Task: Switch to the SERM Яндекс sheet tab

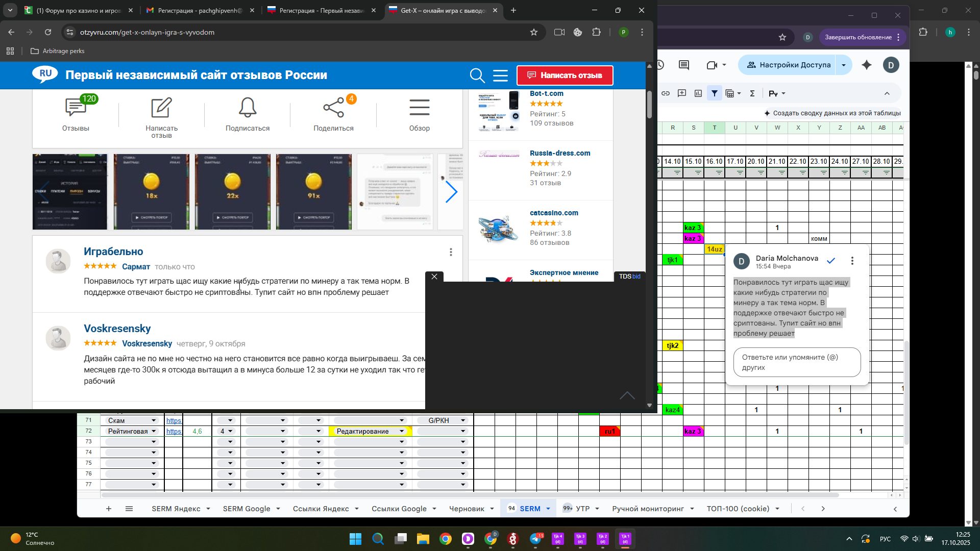Action: pyautogui.click(x=176, y=509)
